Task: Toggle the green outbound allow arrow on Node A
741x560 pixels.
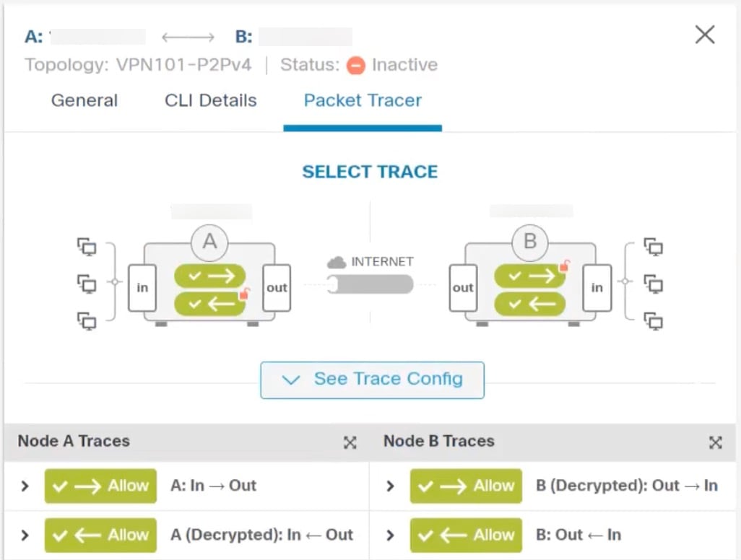Action: [209, 275]
